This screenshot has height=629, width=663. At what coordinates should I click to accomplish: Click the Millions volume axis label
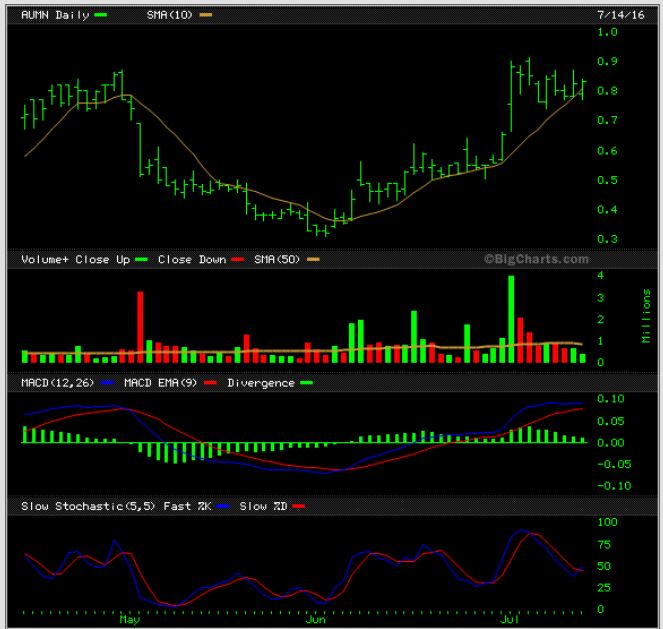(x=646, y=316)
